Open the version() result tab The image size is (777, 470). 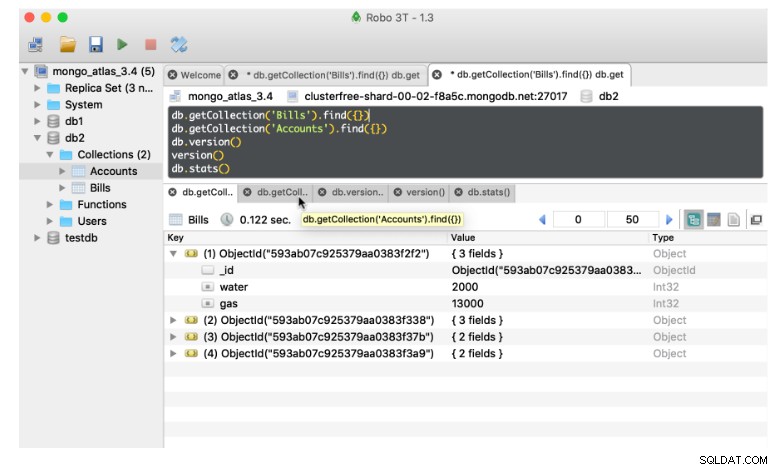coord(425,192)
